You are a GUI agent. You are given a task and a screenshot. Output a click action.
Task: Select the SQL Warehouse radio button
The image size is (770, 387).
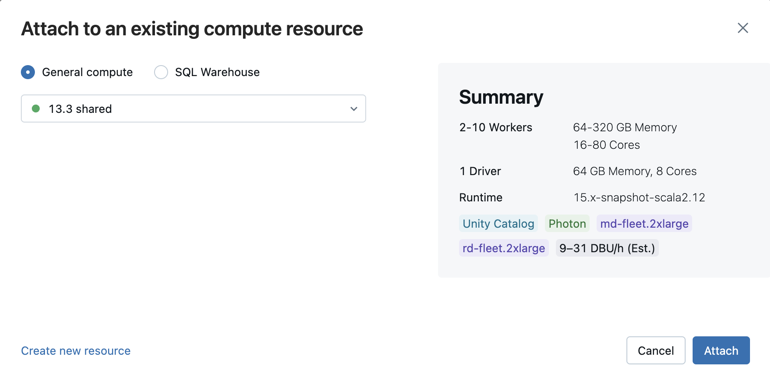pos(161,72)
